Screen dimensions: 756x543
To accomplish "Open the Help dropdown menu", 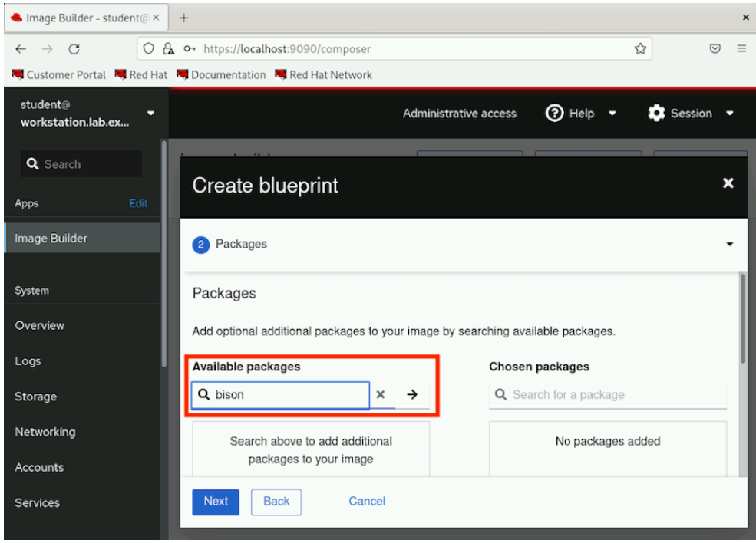I will 580,114.
